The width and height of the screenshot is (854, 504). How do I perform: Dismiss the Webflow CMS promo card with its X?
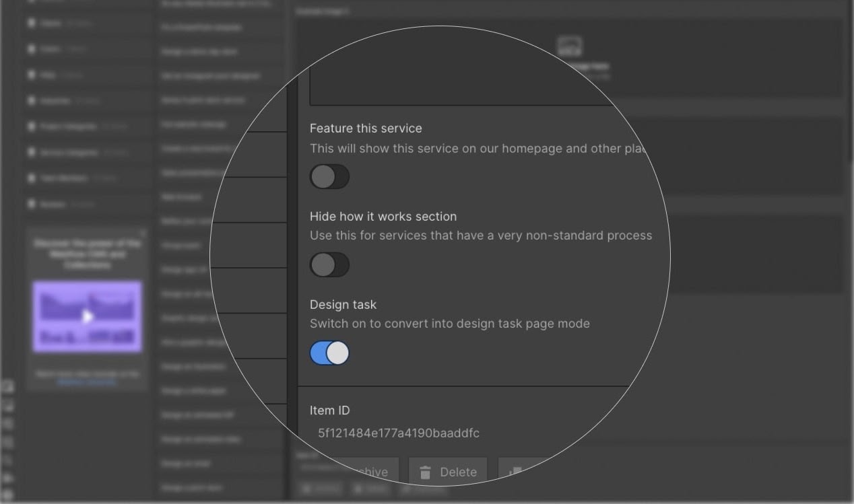[x=143, y=232]
